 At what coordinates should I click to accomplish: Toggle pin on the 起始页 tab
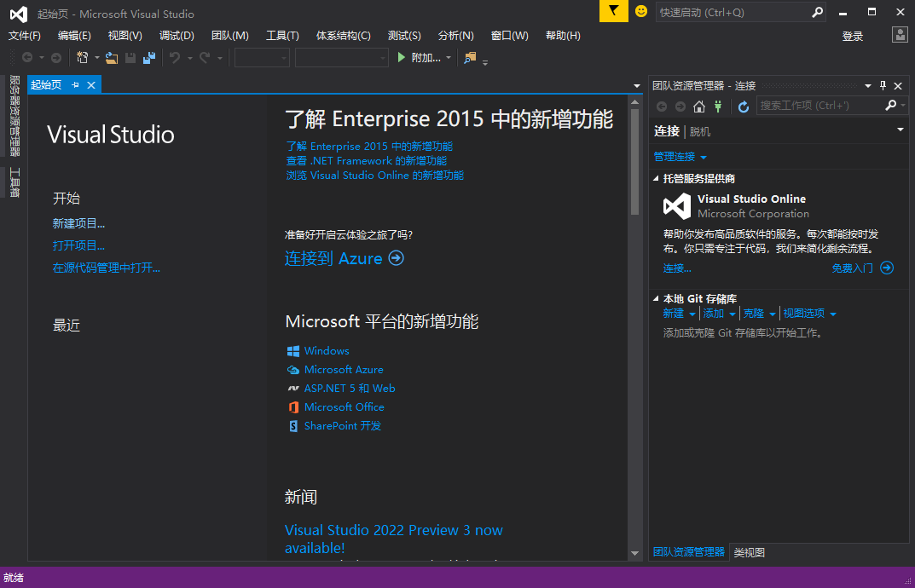[75, 85]
